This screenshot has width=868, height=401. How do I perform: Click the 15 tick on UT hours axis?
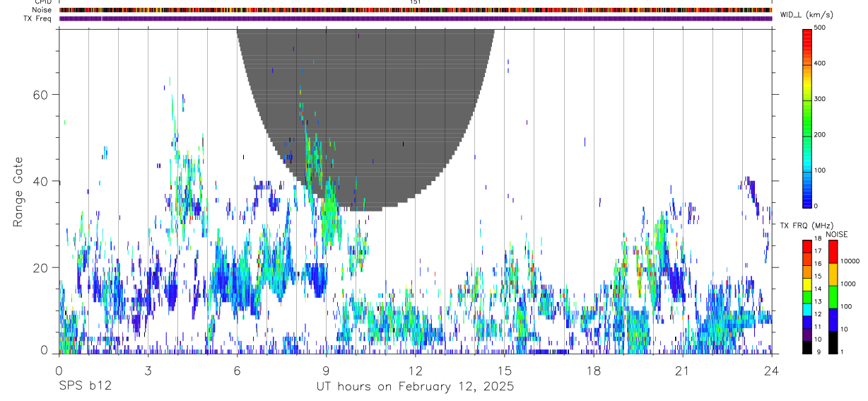coord(505,371)
